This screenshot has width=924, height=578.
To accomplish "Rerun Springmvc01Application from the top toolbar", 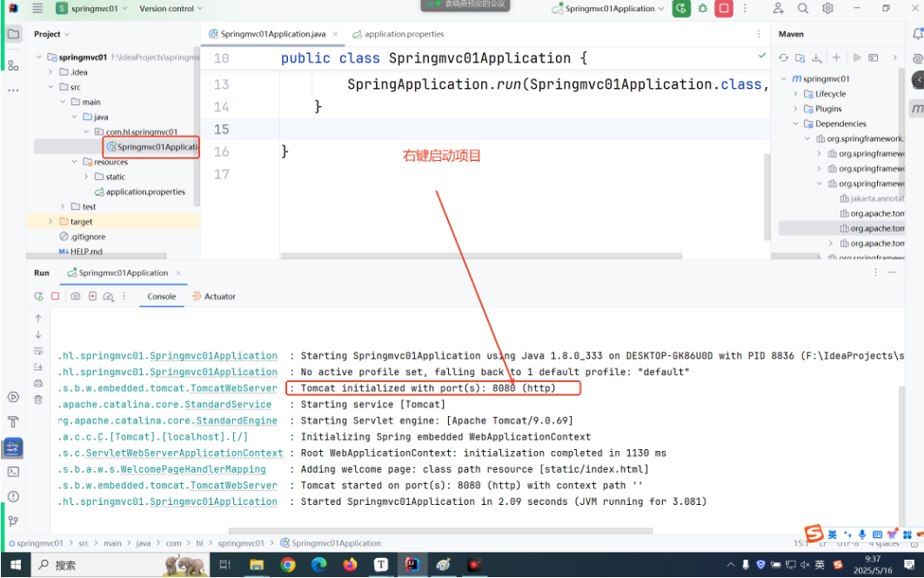I will [681, 8].
